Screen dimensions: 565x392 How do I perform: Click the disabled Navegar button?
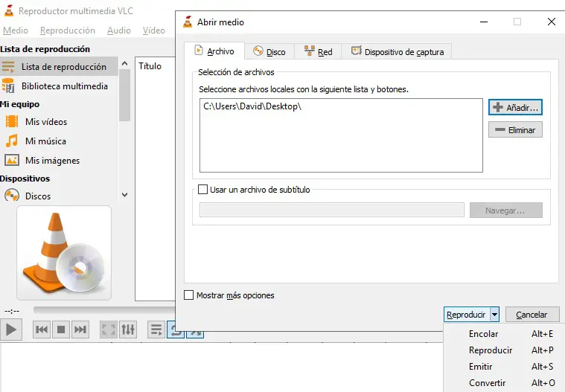coord(506,211)
